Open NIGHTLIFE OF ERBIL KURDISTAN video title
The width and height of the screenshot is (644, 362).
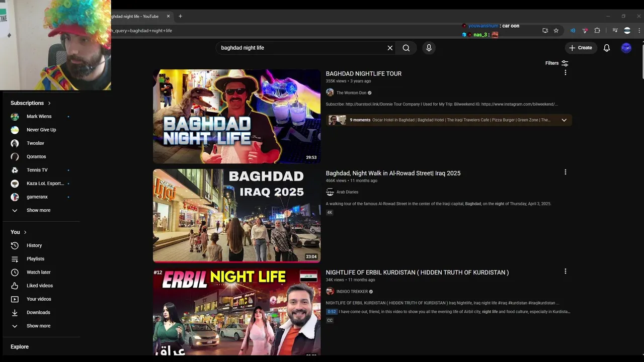pyautogui.click(x=417, y=273)
